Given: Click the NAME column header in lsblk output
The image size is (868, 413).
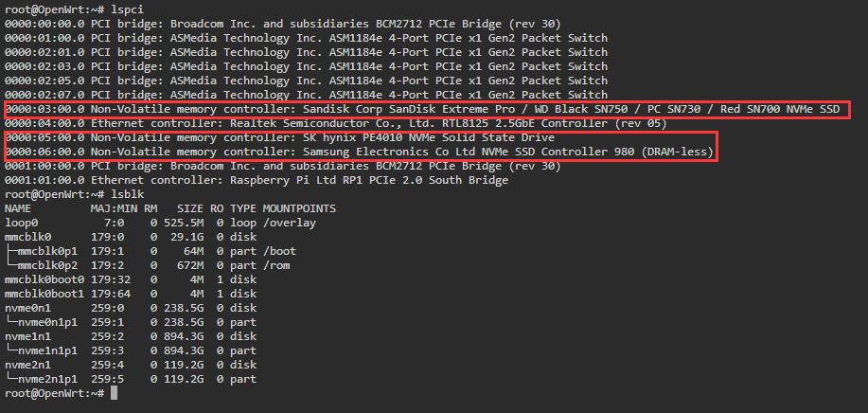Looking at the screenshot, I should point(18,208).
